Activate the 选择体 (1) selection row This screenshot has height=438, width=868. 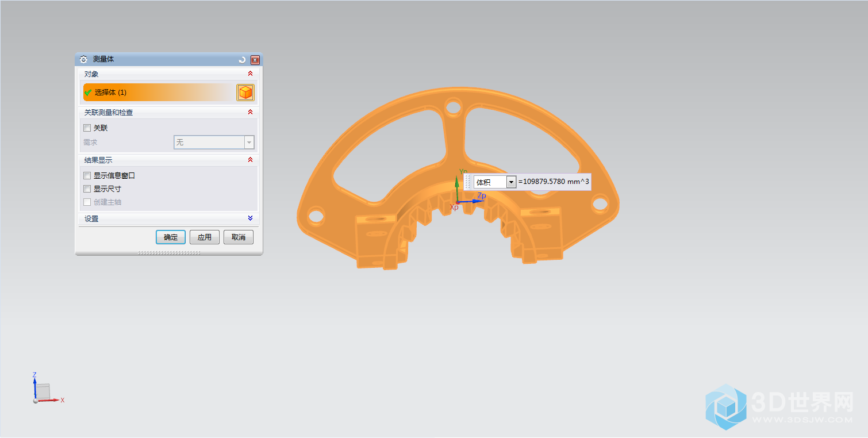(159, 92)
